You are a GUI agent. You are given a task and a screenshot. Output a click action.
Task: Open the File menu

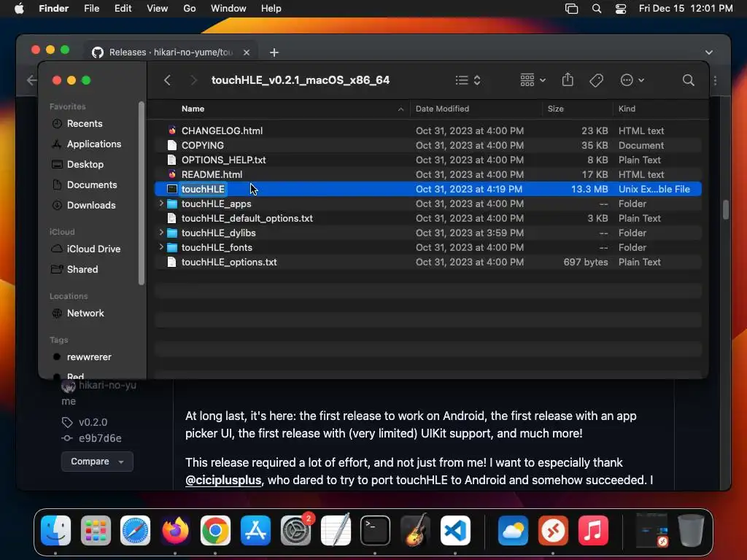[91, 9]
